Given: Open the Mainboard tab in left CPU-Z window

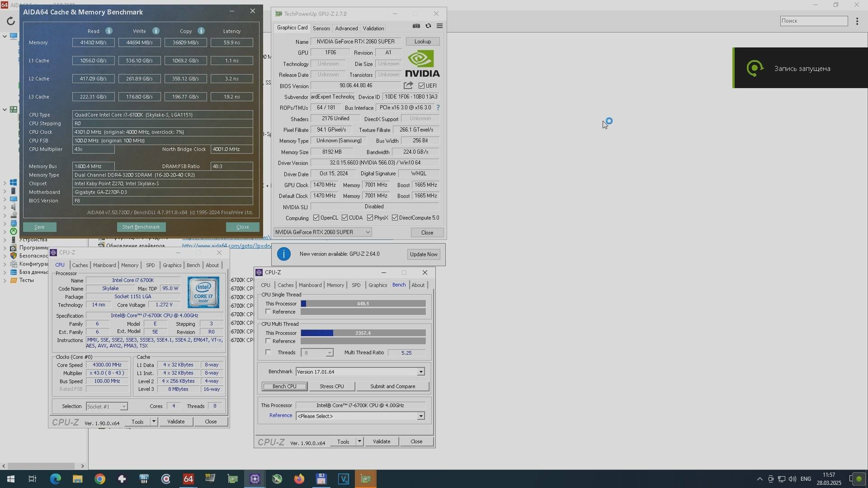Looking at the screenshot, I should click(104, 265).
